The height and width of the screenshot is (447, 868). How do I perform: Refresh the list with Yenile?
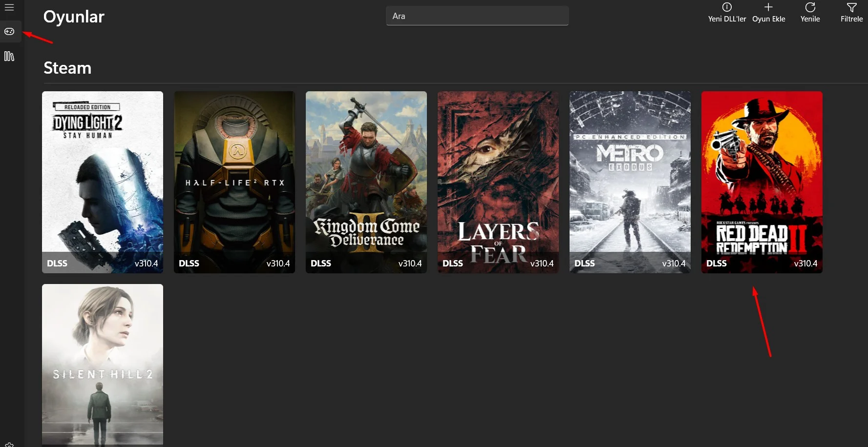[810, 13]
